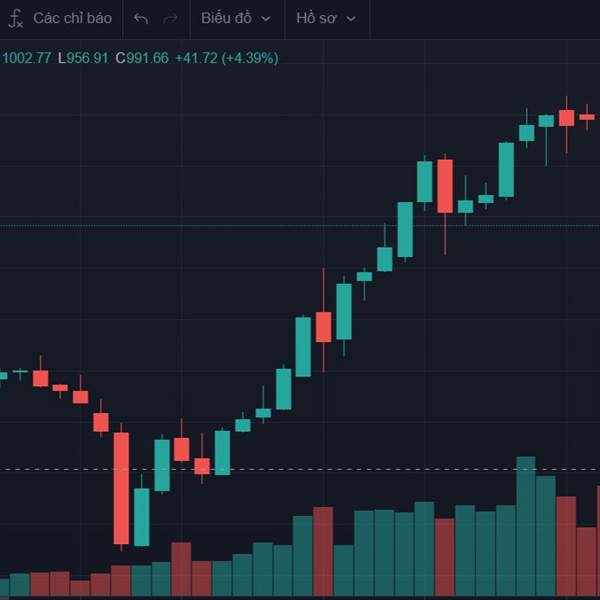Open the fx indicators icon
The image size is (600, 600).
(x=15, y=18)
